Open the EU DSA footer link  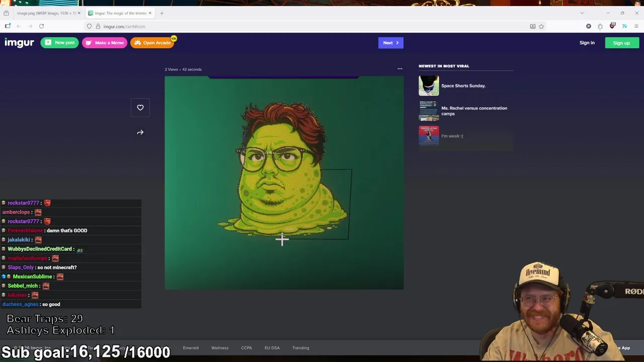(x=272, y=348)
